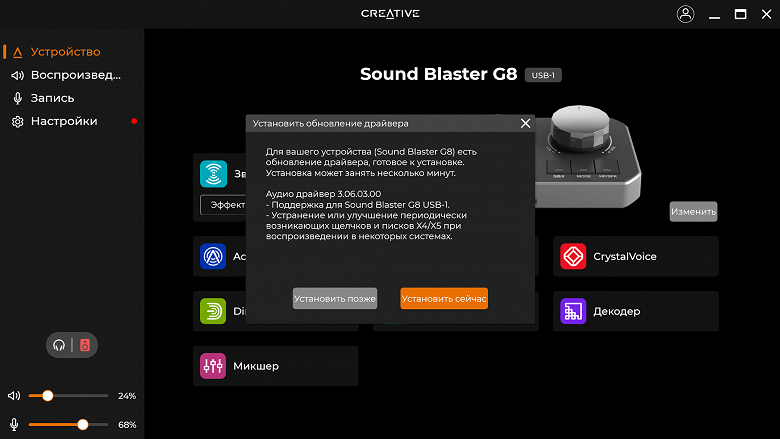Click the Sound Blaster G8 title text
Viewport: 780px width, 439px height.
click(x=438, y=74)
